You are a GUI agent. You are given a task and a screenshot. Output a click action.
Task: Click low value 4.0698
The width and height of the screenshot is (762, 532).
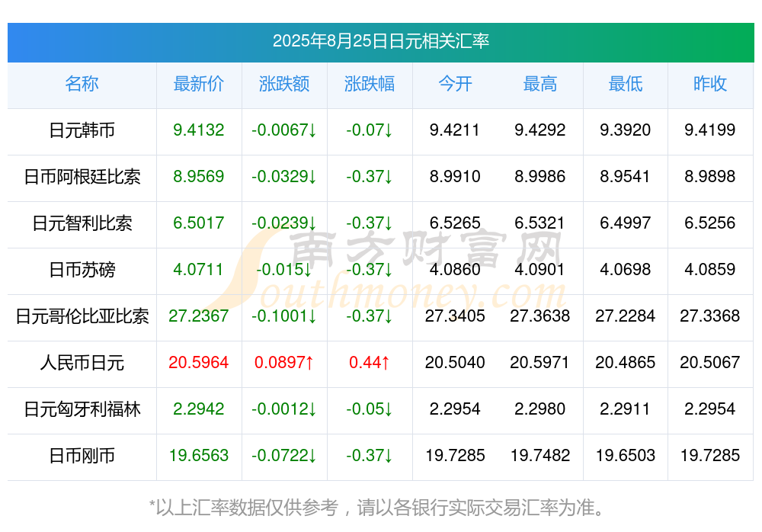pyautogui.click(x=626, y=269)
